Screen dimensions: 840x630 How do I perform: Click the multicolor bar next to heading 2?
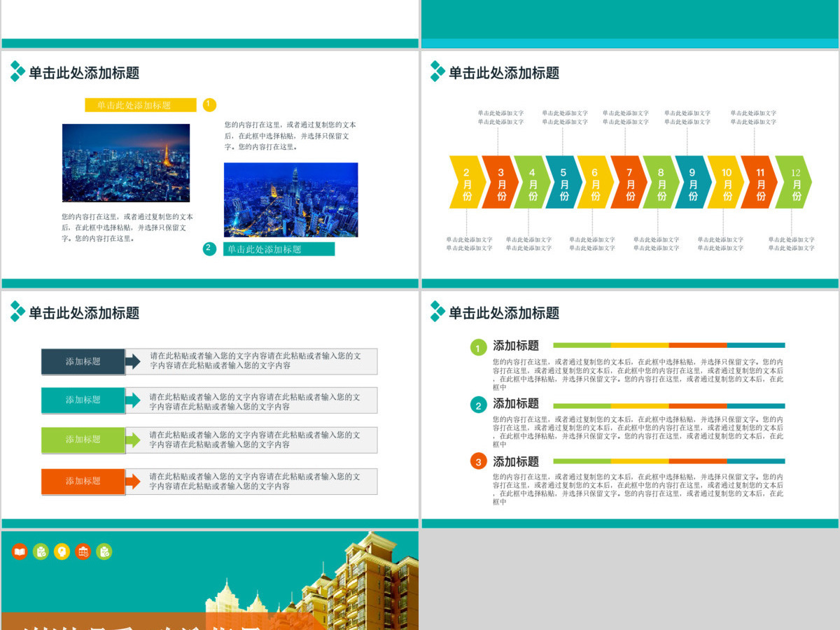669,406
